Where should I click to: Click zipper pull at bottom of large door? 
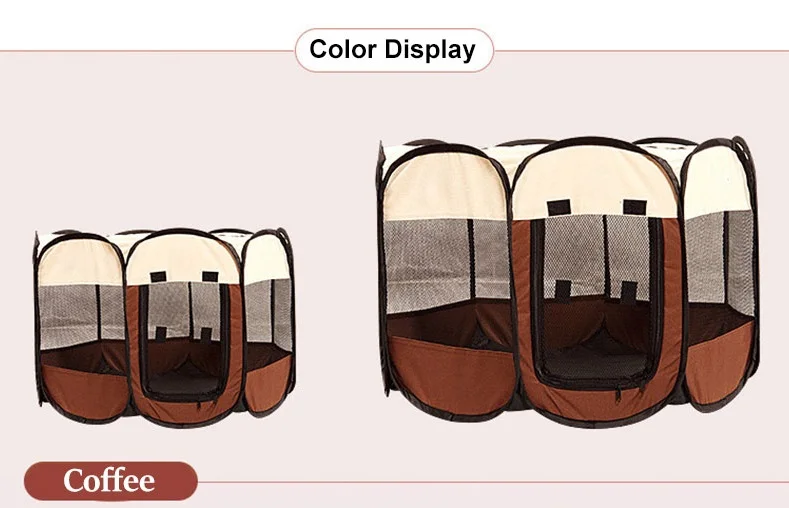pyautogui.click(x=617, y=395)
